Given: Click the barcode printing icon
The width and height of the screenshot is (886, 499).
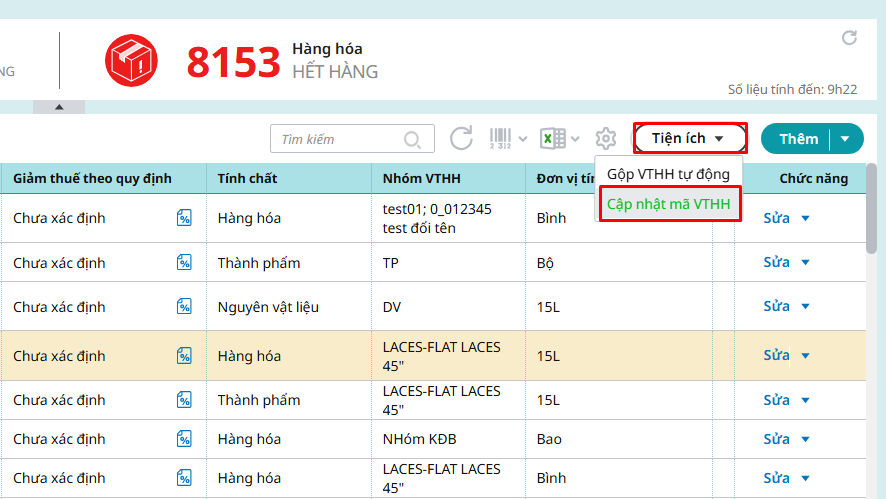Looking at the screenshot, I should point(502,139).
